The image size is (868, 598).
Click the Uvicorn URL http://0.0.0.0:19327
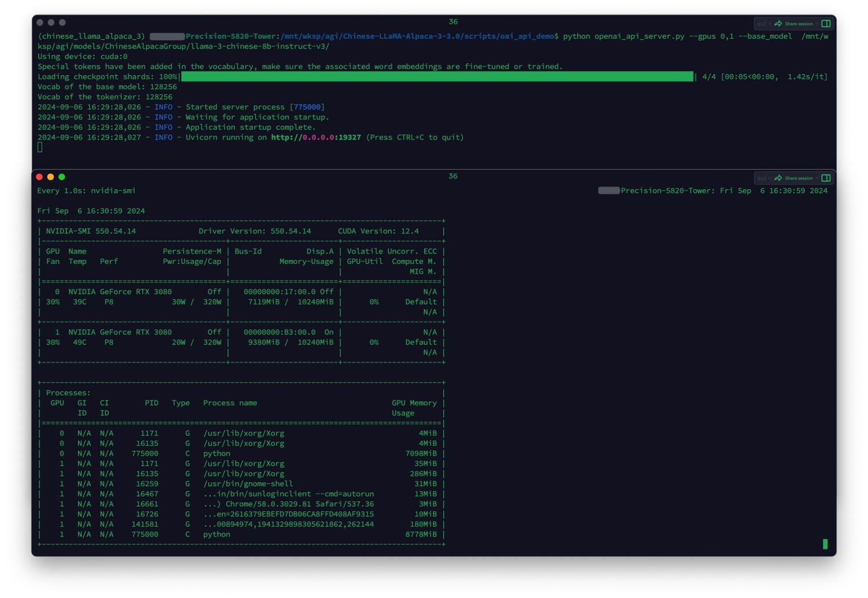(x=316, y=137)
